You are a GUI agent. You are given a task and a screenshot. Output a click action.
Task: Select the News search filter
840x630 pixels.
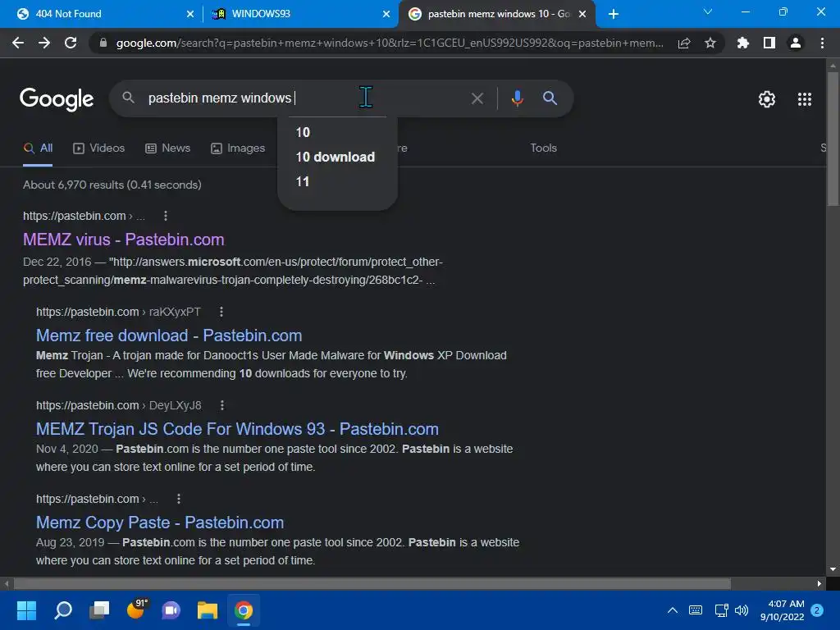coord(167,148)
